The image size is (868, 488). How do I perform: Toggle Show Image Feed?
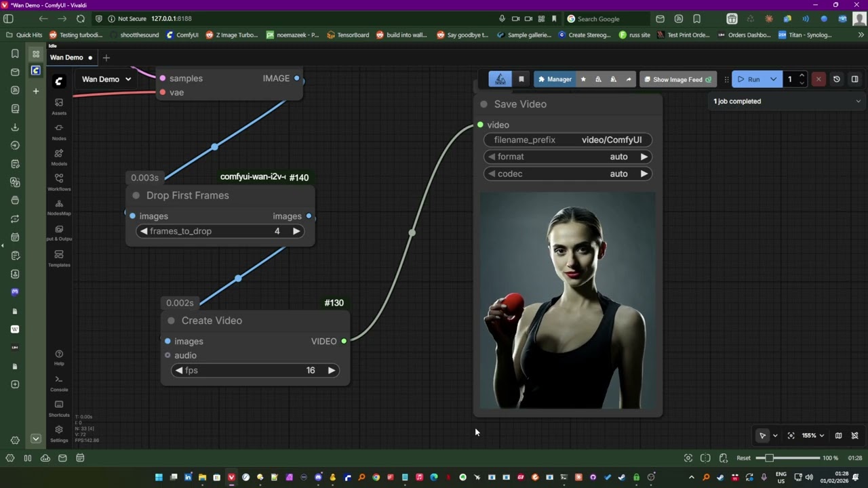677,79
